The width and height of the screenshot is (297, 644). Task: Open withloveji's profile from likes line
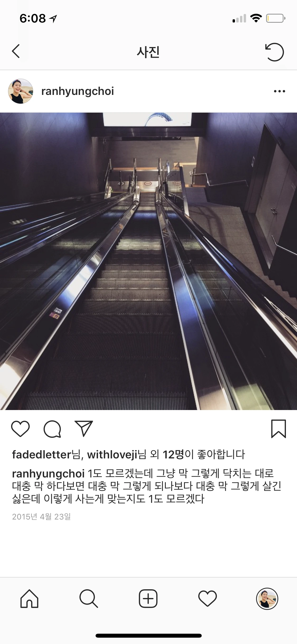[112, 455]
